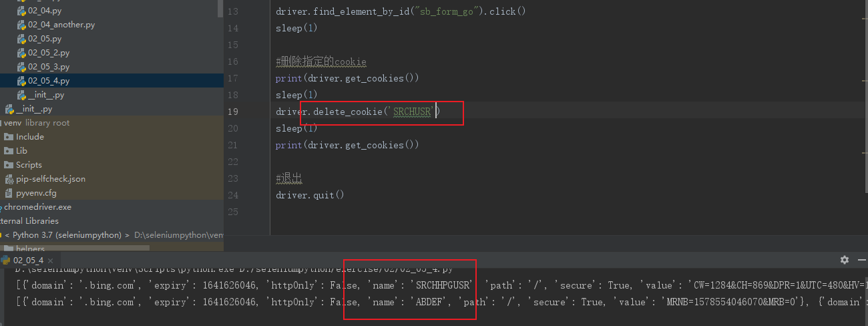Click driver.quit() on line 24
This screenshot has height=326, width=868.
(x=310, y=195)
